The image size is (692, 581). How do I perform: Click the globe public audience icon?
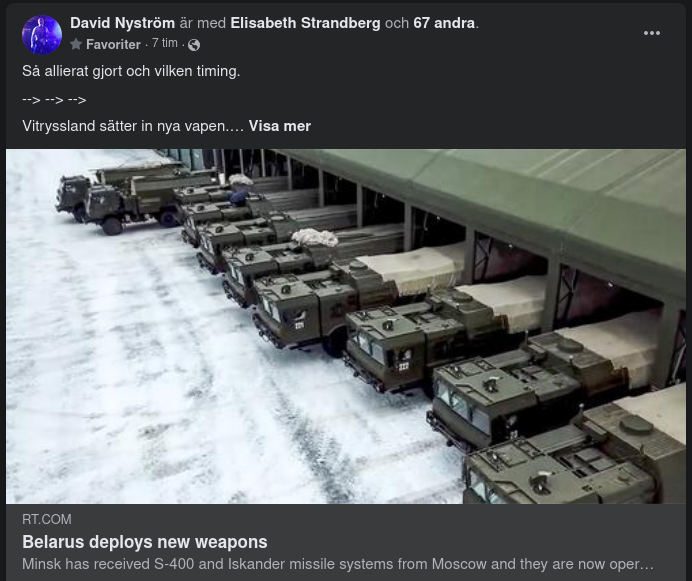(194, 45)
